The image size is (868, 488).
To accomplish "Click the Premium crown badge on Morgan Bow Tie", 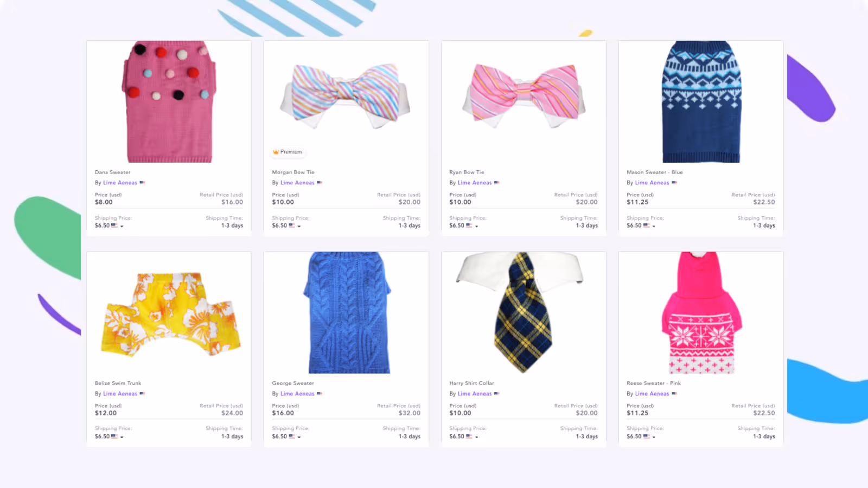I will [x=288, y=152].
